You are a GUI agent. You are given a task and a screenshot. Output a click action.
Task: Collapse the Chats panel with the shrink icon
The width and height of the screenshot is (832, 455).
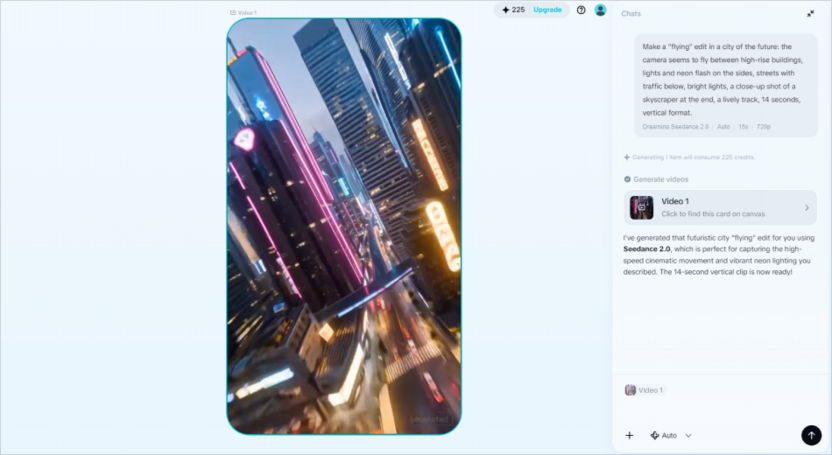click(810, 14)
